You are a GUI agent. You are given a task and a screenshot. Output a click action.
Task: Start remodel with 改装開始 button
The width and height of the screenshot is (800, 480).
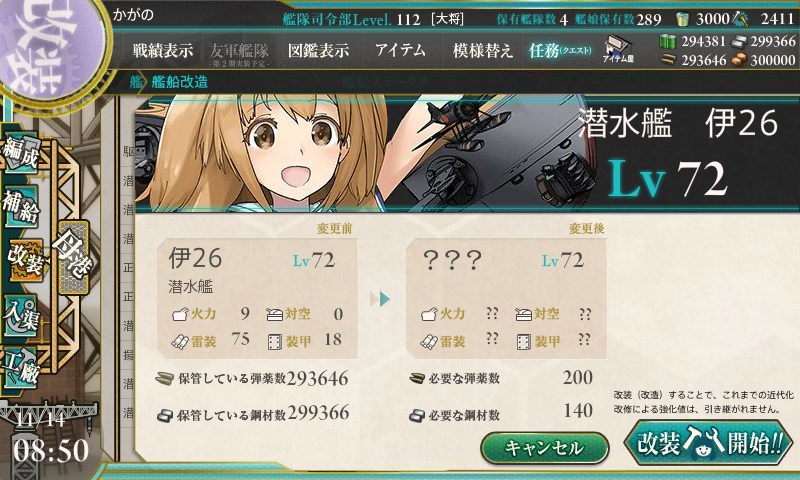click(709, 443)
